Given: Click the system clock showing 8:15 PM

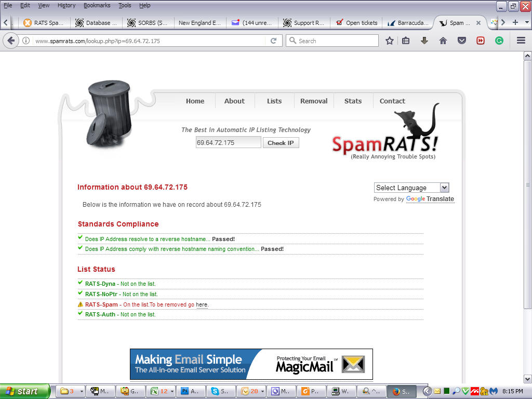Looking at the screenshot, I should coord(513,392).
